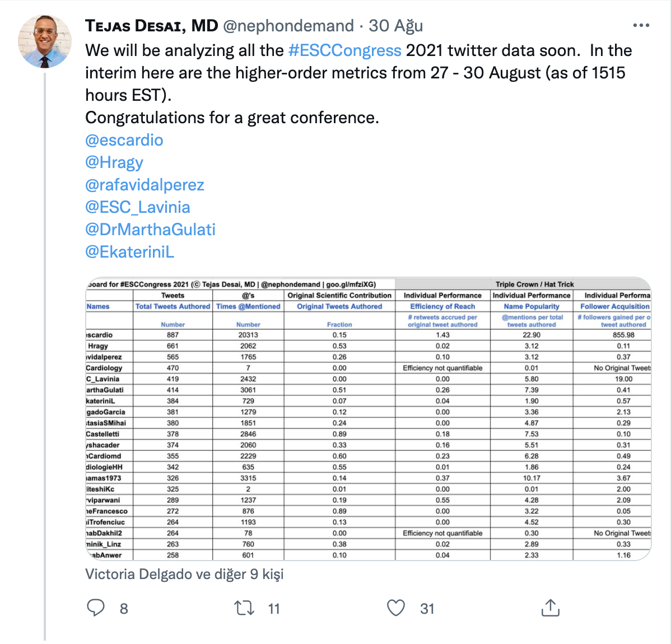Open the @EkateriniL mention link
671x644 pixels.
130,252
